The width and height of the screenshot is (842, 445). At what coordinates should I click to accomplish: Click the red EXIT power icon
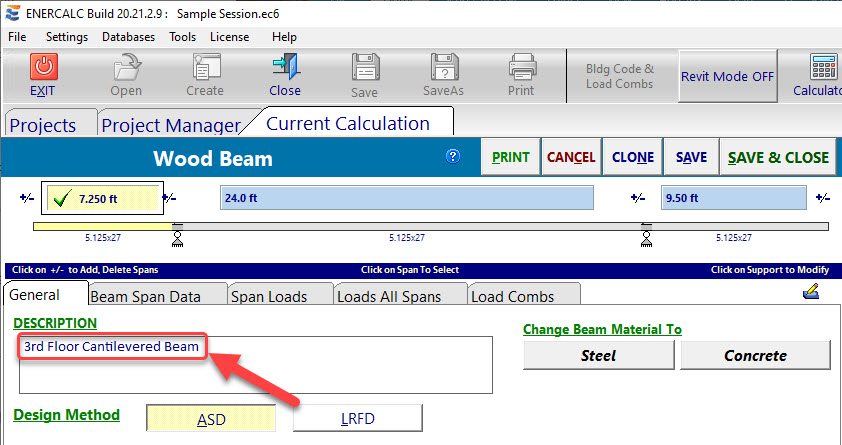click(43, 68)
